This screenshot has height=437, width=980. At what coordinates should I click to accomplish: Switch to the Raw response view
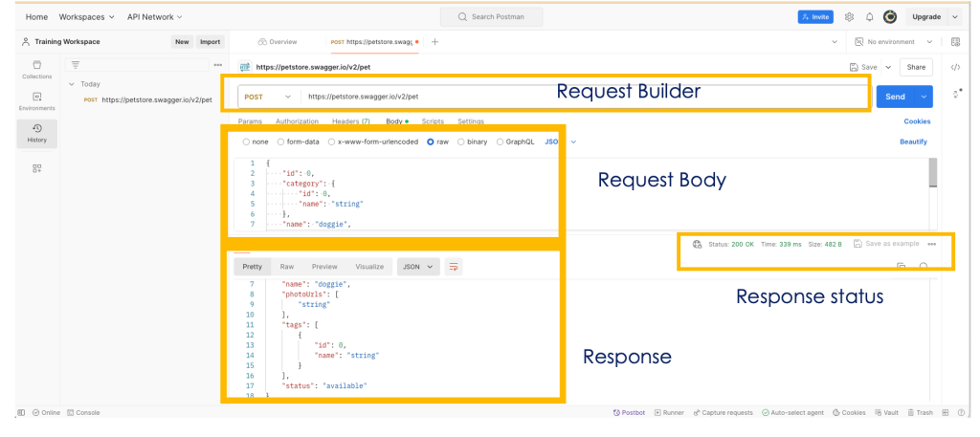point(286,267)
